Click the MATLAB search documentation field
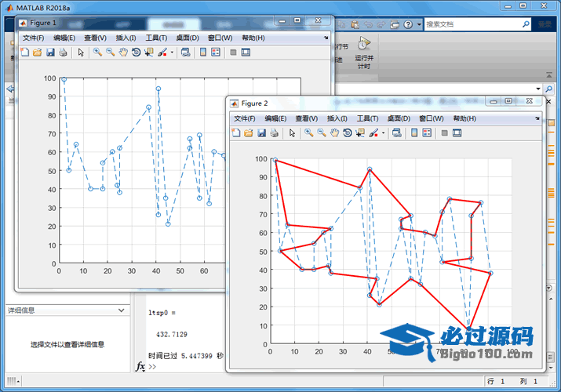Image resolution: width=561 pixels, height=392 pixels. [473, 24]
